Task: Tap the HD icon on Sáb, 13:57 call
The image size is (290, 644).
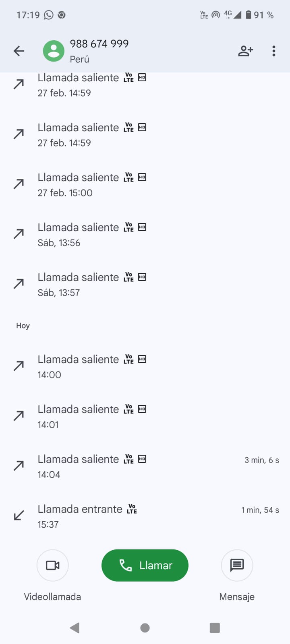Action: 142,277
